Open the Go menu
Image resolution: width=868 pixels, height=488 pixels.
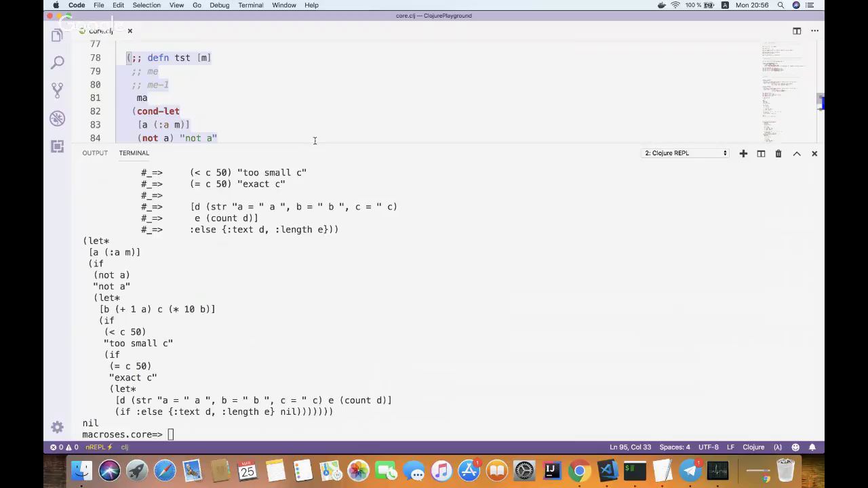(x=197, y=5)
